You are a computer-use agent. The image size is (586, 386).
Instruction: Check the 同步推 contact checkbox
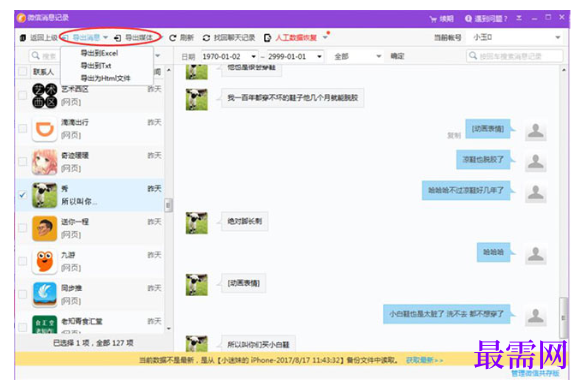coord(23,294)
